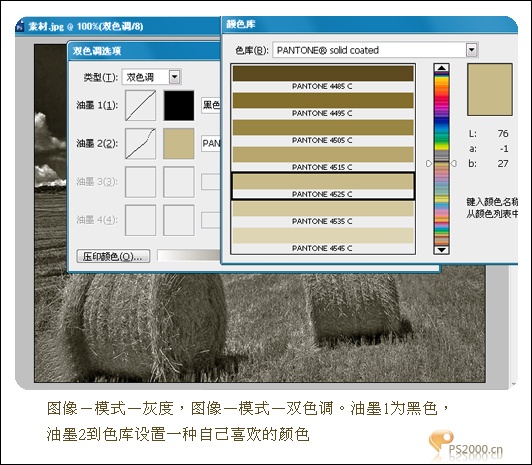This screenshot has width=532, height=465.
Task: Click the tan 油墨 2 color swatch
Action: 179,143
